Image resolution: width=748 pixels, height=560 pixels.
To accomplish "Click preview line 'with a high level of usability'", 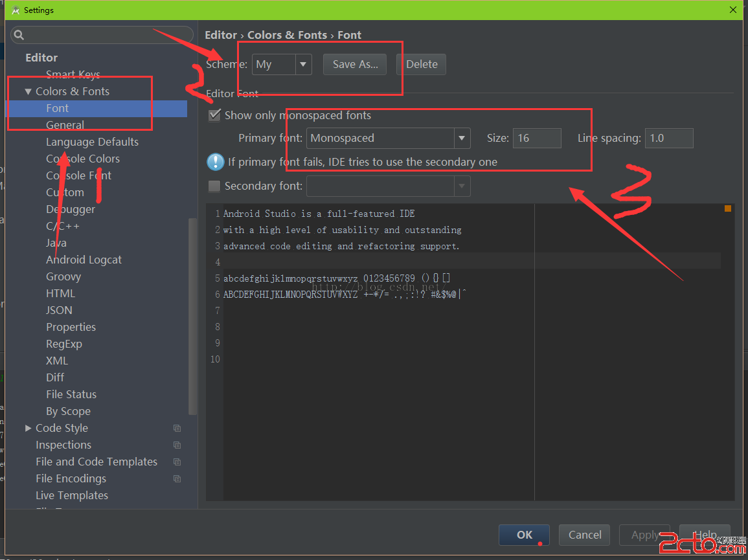I will click(342, 230).
